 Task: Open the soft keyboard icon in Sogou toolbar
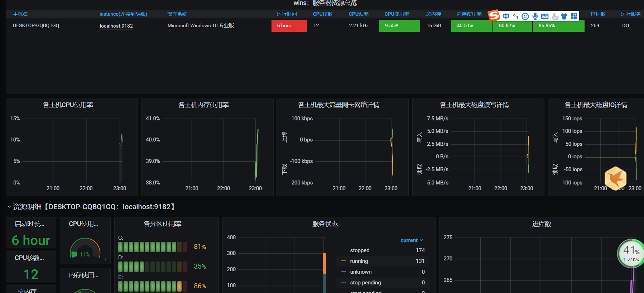pyautogui.click(x=545, y=16)
